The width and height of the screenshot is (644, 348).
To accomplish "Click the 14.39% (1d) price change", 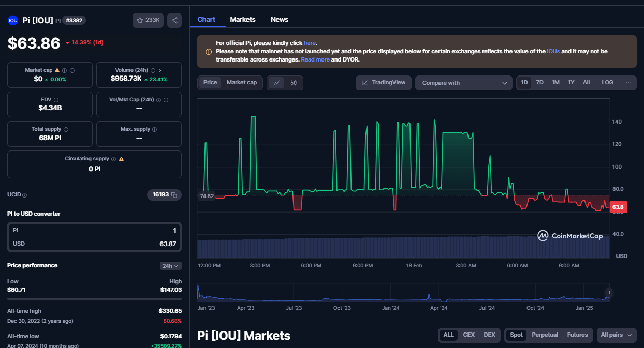I will point(84,42).
